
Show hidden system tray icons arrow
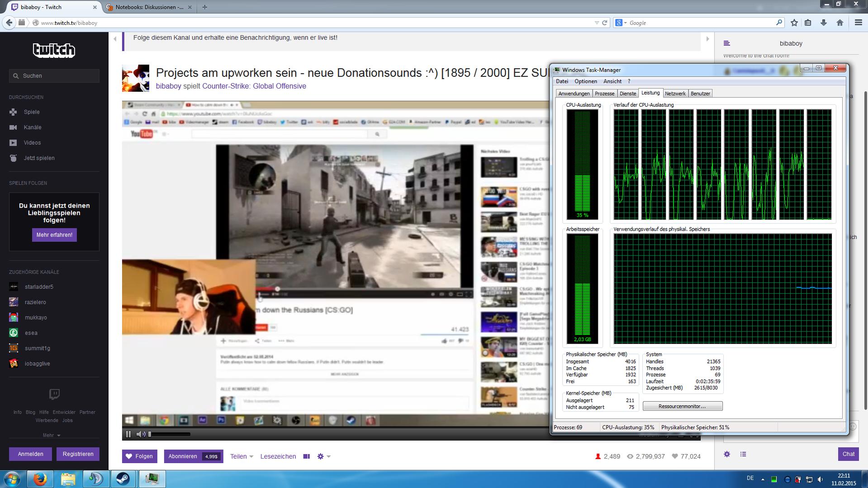point(763,479)
